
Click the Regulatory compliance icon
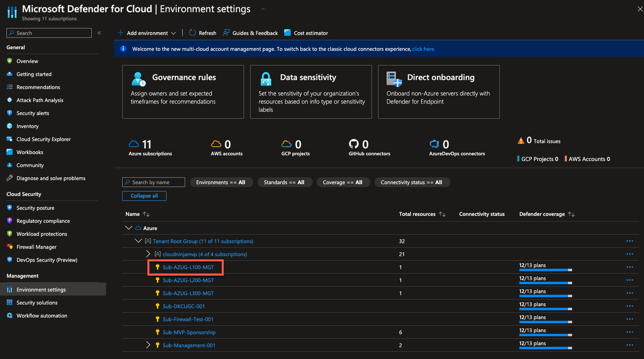click(x=10, y=221)
